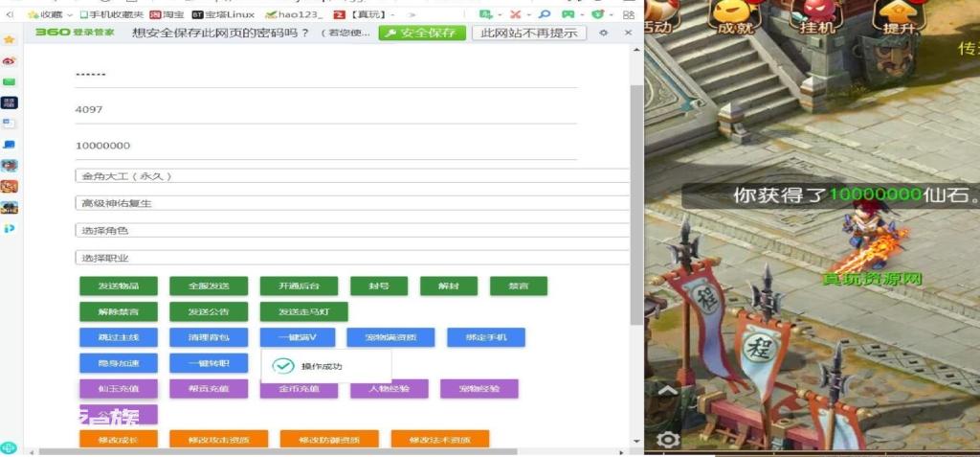
Task: Click the orange 修改法术资质 button
Action: [x=440, y=439]
